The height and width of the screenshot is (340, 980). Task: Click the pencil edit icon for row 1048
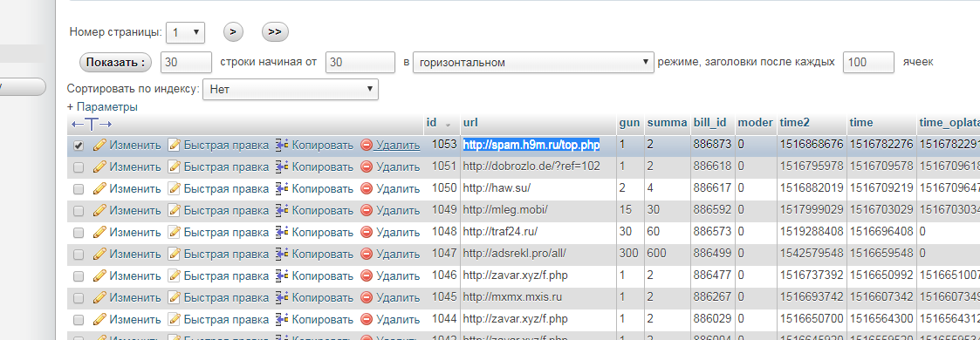[x=99, y=233]
